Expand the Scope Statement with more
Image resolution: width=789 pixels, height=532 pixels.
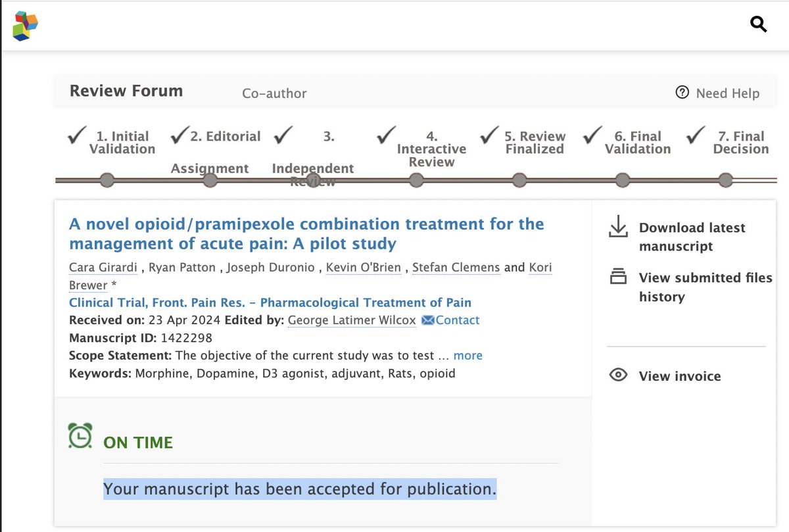pyautogui.click(x=467, y=355)
